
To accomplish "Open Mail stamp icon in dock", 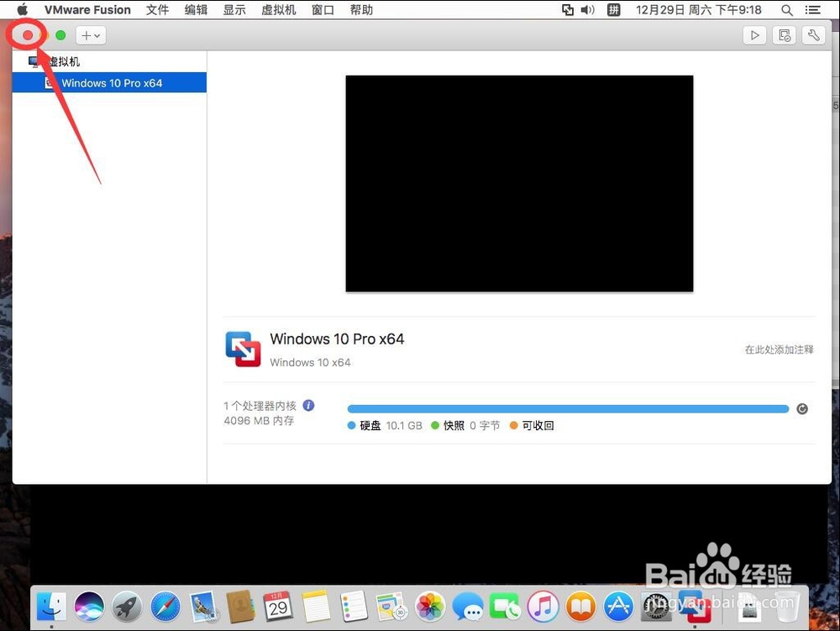I will click(x=203, y=607).
